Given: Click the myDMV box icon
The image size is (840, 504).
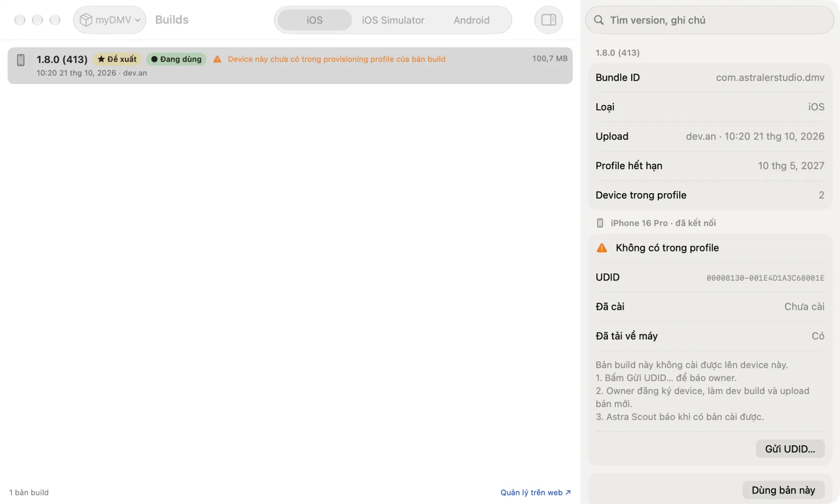Looking at the screenshot, I should [86, 20].
